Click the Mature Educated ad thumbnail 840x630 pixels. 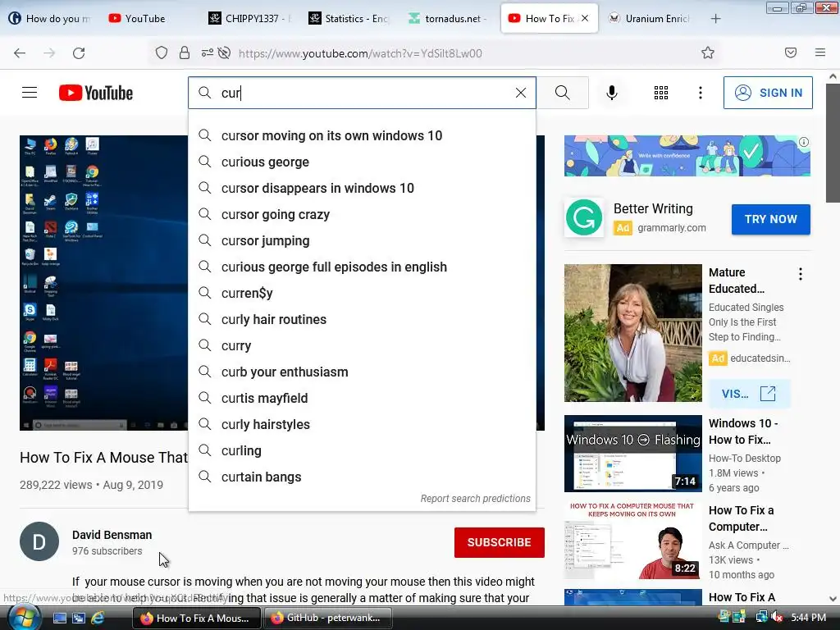(633, 333)
